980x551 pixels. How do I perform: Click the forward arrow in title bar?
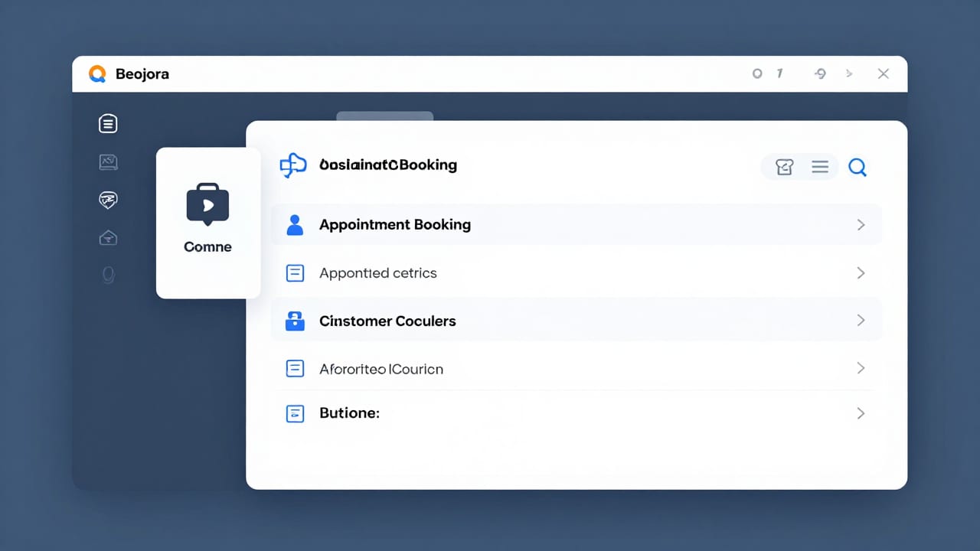click(x=849, y=74)
